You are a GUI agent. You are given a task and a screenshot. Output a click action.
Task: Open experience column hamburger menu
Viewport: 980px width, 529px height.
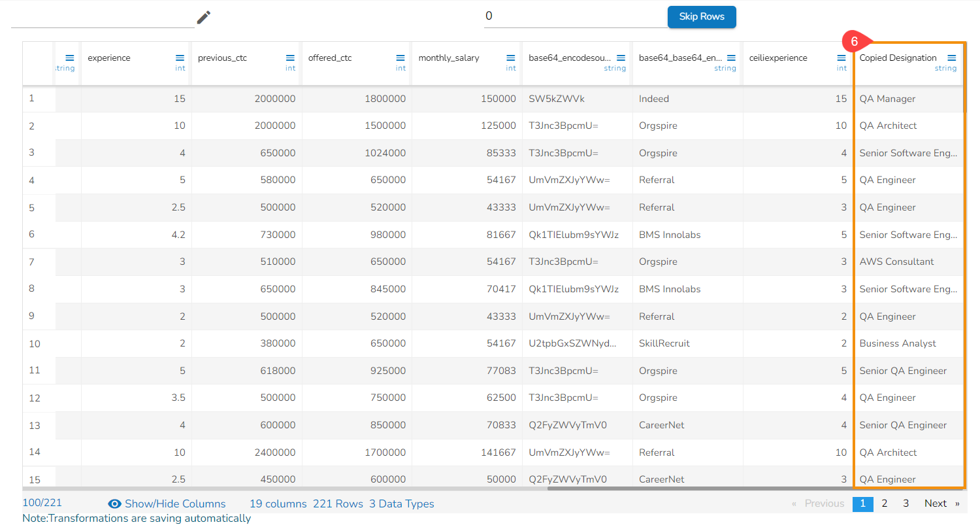click(180, 58)
